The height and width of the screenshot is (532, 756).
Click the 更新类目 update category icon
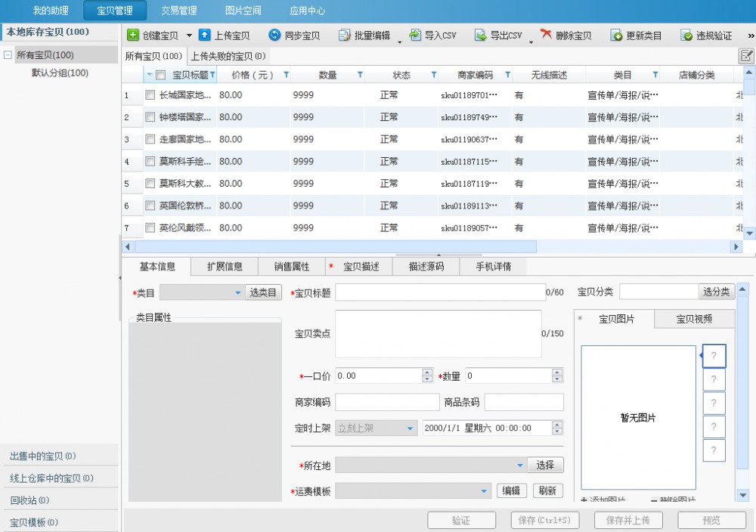tap(616, 36)
